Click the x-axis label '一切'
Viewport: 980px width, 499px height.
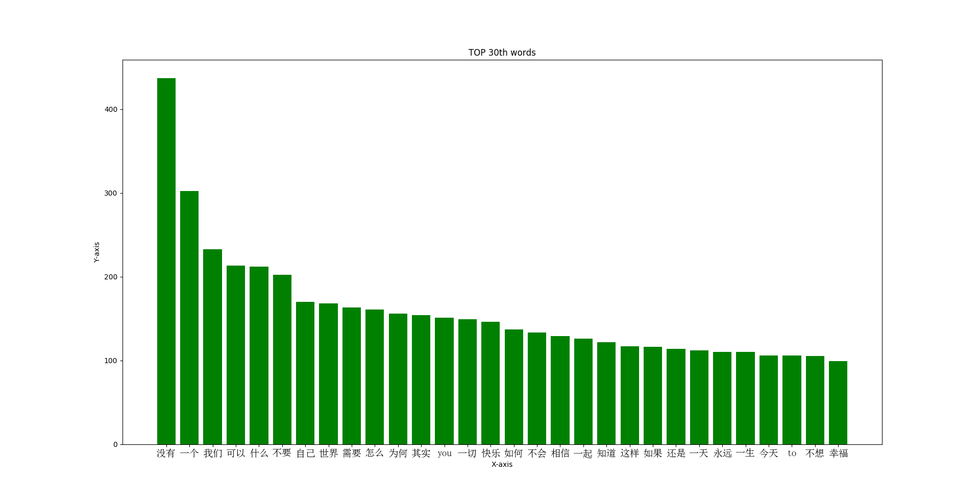tap(467, 453)
